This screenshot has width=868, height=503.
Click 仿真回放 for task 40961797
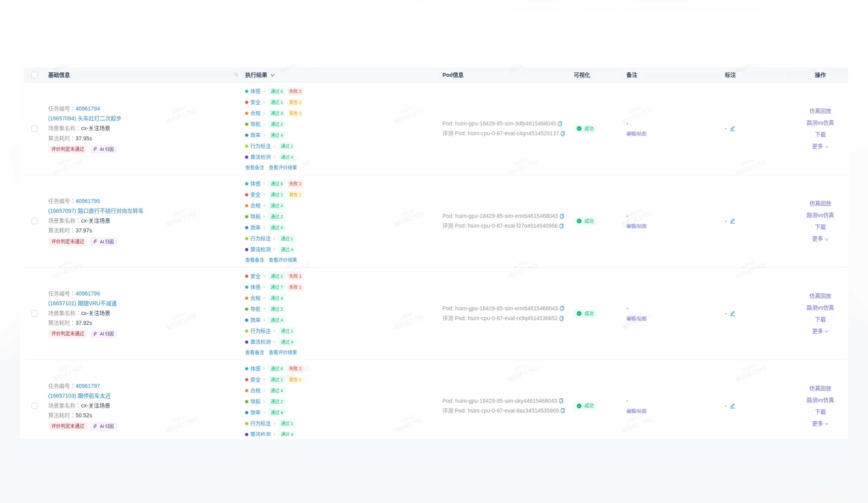tap(820, 388)
